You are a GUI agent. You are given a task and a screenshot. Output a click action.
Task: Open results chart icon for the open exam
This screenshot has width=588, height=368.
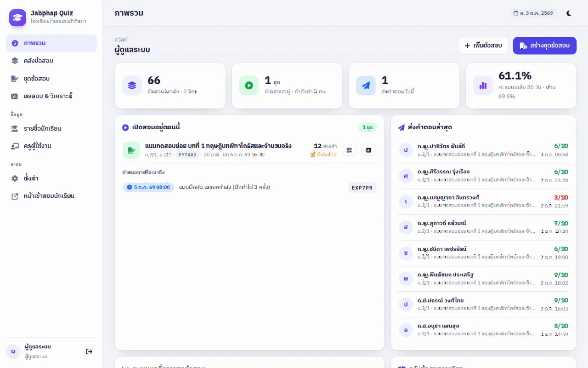[x=369, y=150]
